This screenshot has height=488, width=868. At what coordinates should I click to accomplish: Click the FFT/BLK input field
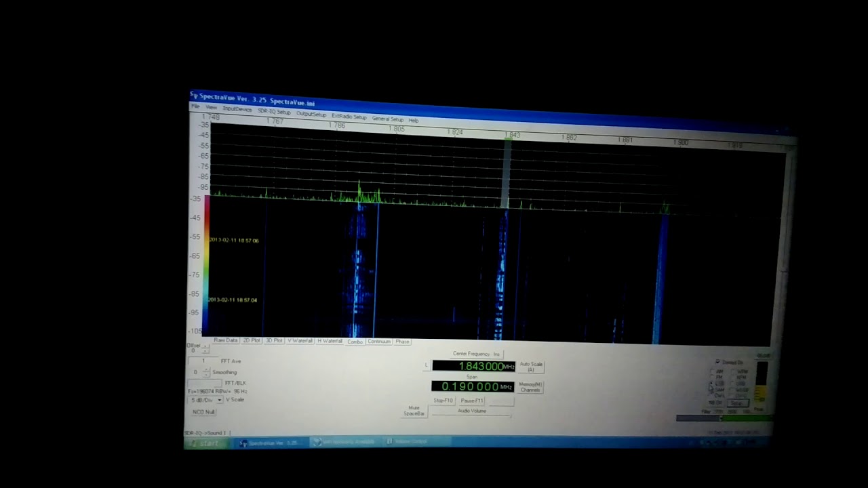coord(205,383)
